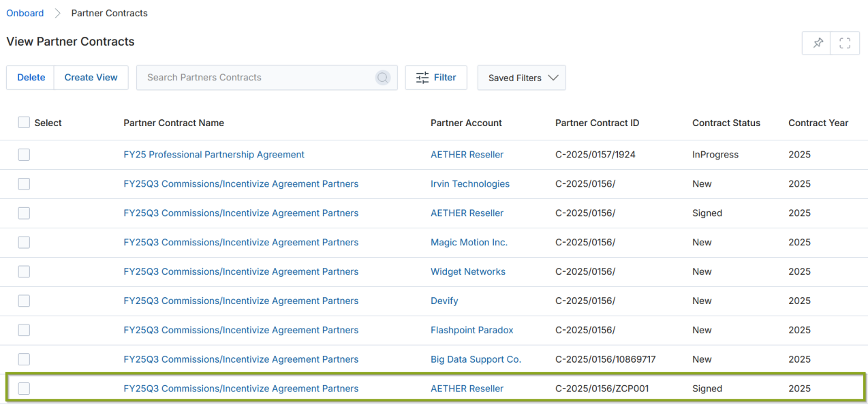The height and width of the screenshot is (409, 868).
Task: Pin the Partner Contracts view
Action: click(817, 43)
